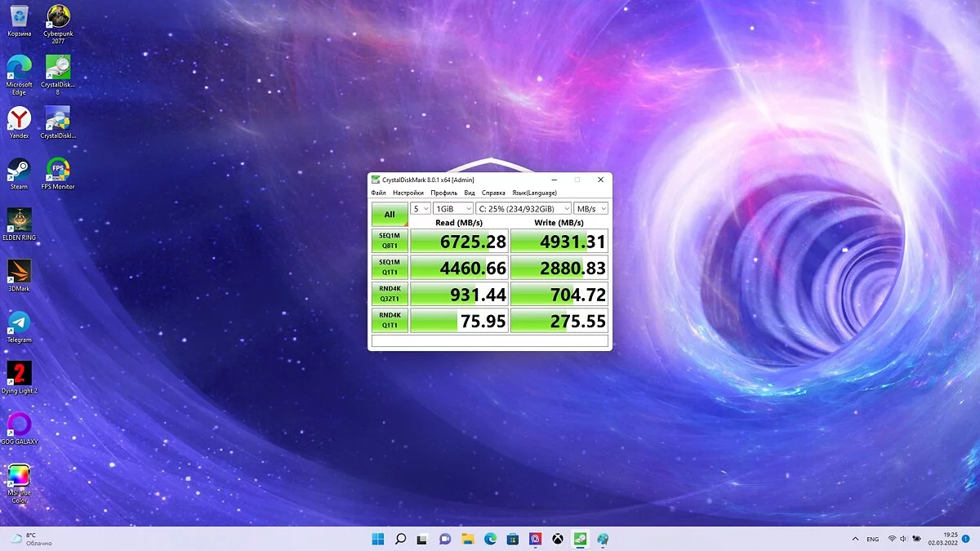The height and width of the screenshot is (551, 980).
Task: Expand the C: drive selection dropdown
Action: pyautogui.click(x=523, y=208)
